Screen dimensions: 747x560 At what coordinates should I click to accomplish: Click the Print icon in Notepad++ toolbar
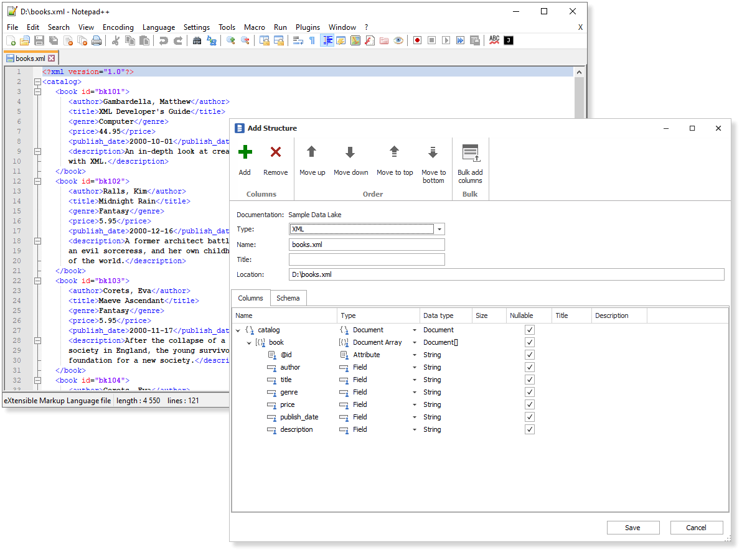(96, 40)
